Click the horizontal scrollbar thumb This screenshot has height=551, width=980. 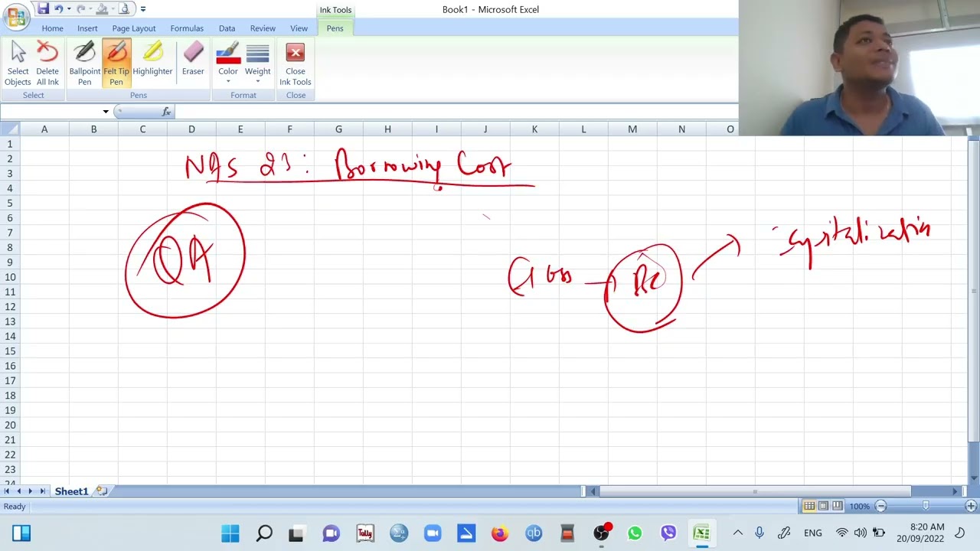pyautogui.click(x=755, y=491)
